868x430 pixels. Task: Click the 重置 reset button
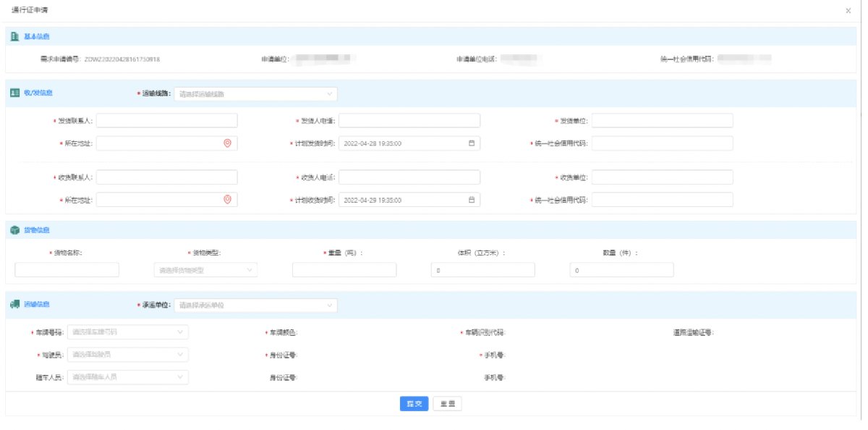(447, 404)
